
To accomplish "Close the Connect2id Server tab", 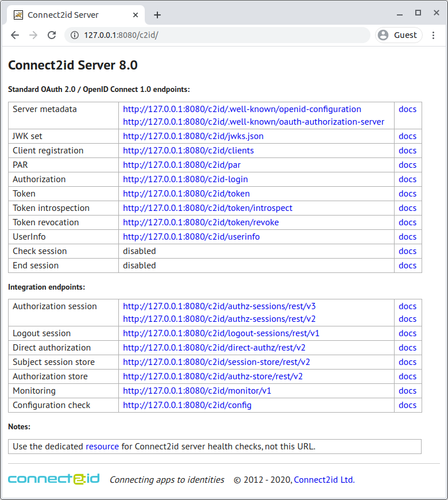I will tap(136, 15).
